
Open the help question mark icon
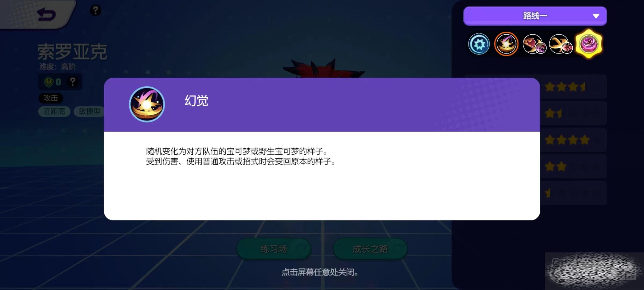96,10
